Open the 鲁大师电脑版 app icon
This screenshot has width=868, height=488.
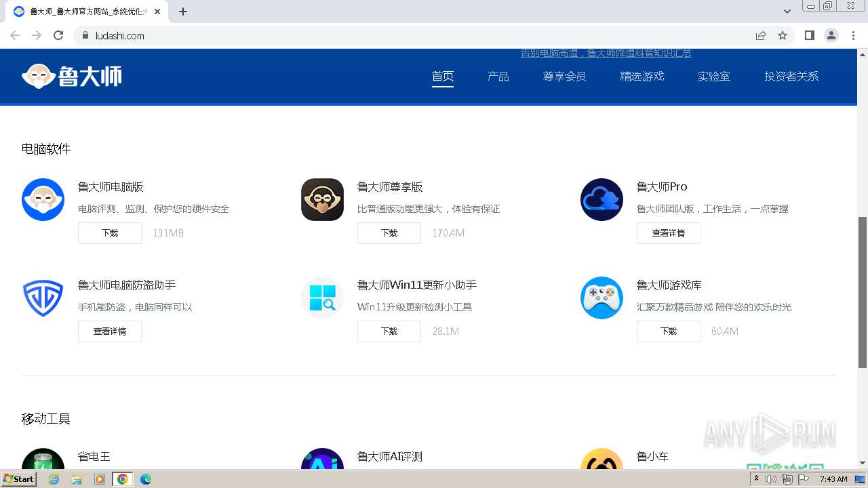pyautogui.click(x=43, y=199)
